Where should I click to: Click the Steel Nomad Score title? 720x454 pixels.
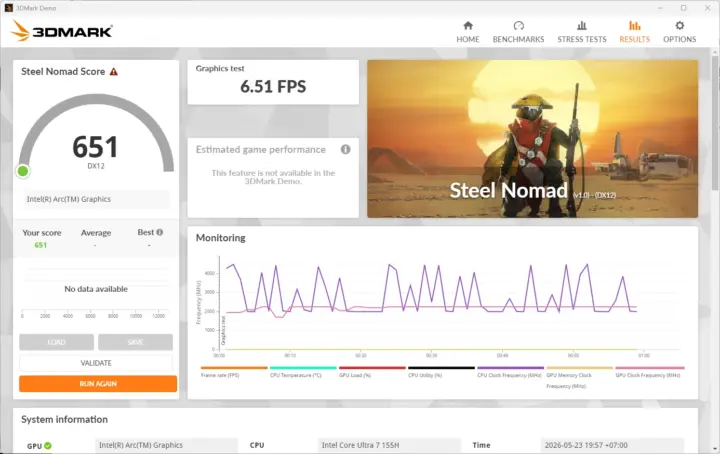click(63, 72)
